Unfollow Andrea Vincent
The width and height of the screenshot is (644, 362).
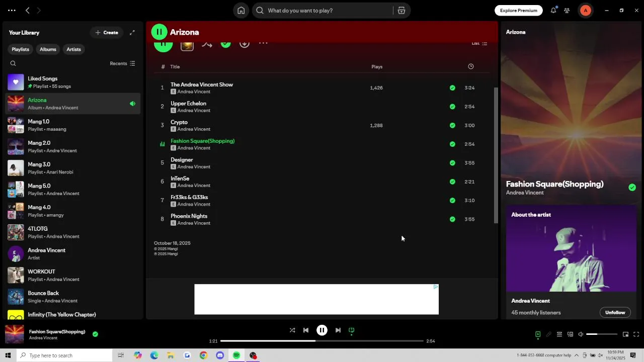(615, 312)
